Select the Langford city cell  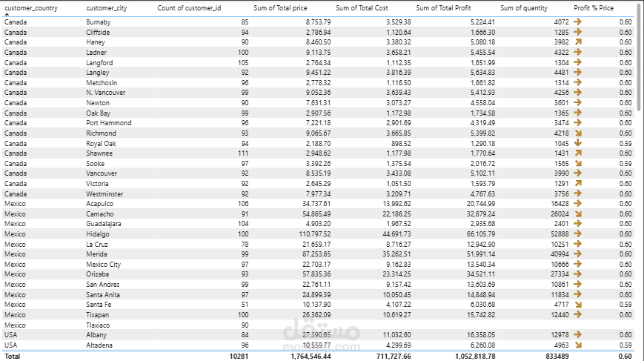tap(99, 62)
